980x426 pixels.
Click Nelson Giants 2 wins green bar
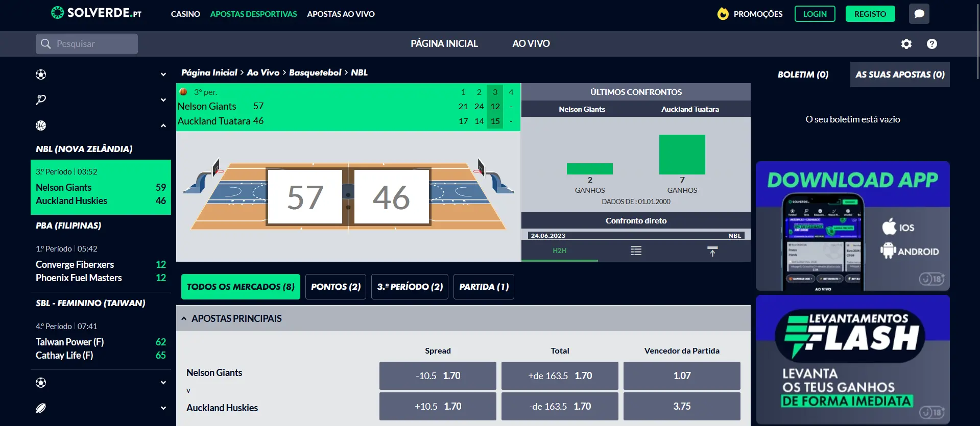pos(590,169)
